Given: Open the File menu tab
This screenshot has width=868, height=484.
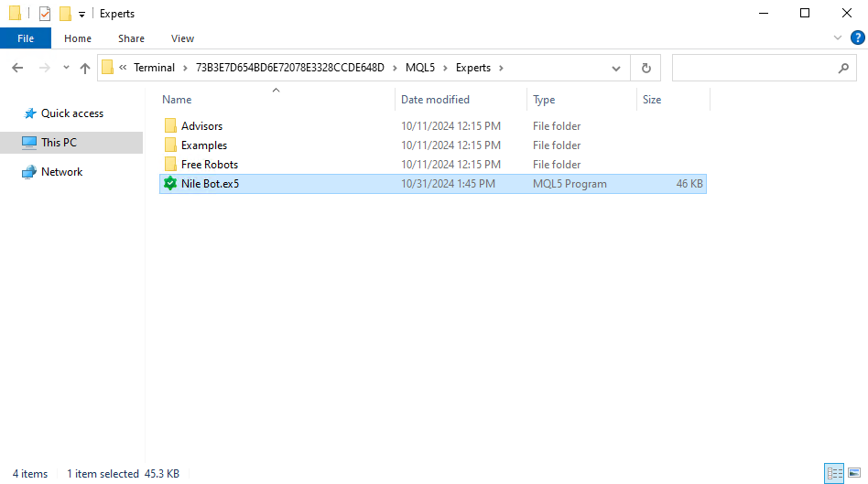Looking at the screenshot, I should tap(26, 38).
